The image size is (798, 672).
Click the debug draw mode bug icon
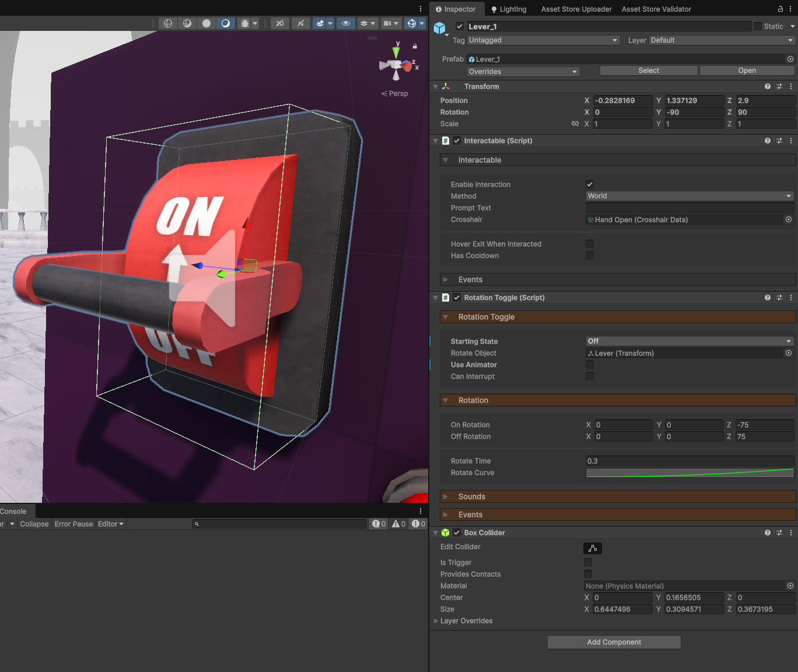pos(245,23)
